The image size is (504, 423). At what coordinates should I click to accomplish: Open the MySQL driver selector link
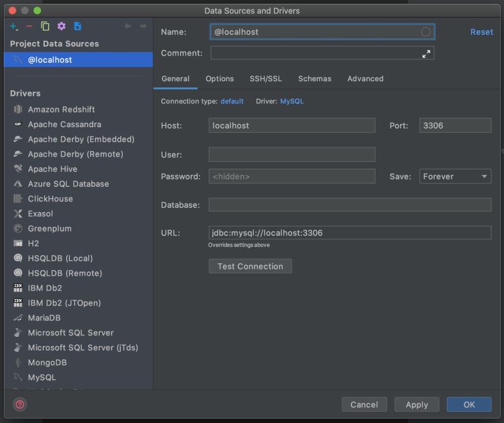[292, 101]
